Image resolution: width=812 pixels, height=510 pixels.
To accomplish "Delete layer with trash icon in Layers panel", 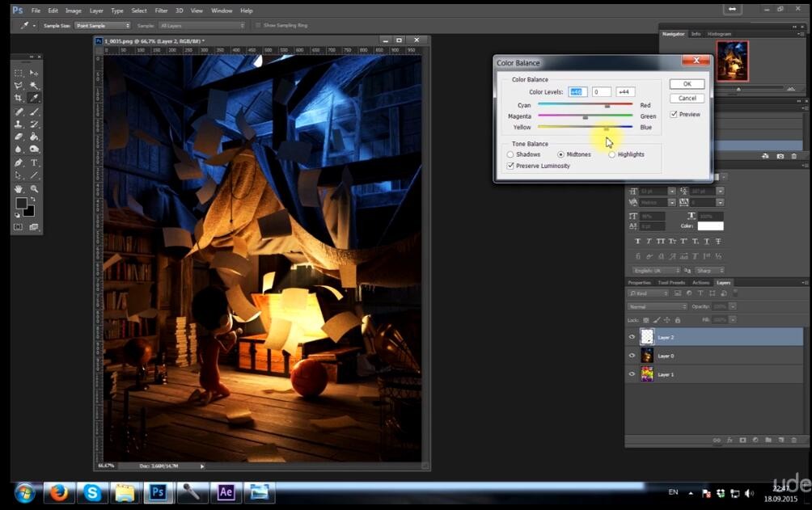I will 794,440.
